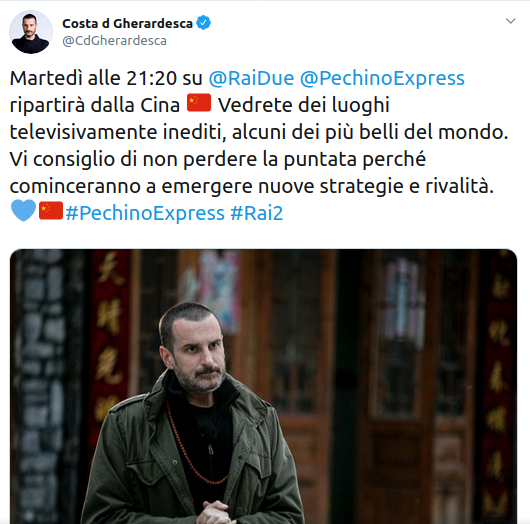Click the #PechinoExpress hashtag
The height and width of the screenshot is (524, 530).
click(145, 213)
